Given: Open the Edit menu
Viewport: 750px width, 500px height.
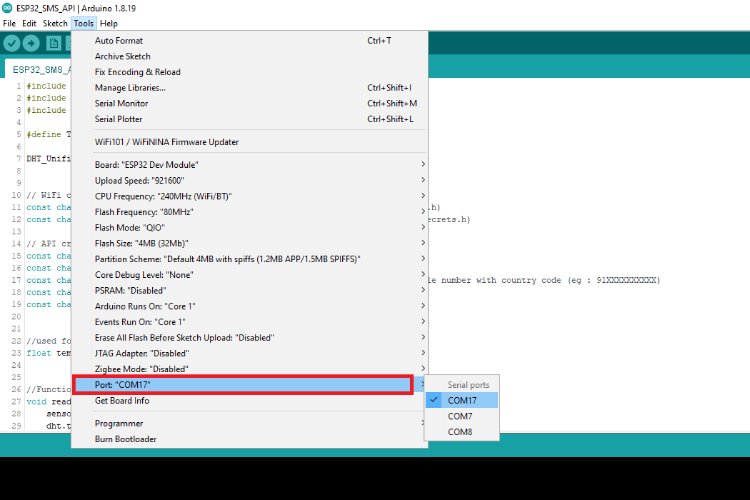Looking at the screenshot, I should tap(29, 23).
